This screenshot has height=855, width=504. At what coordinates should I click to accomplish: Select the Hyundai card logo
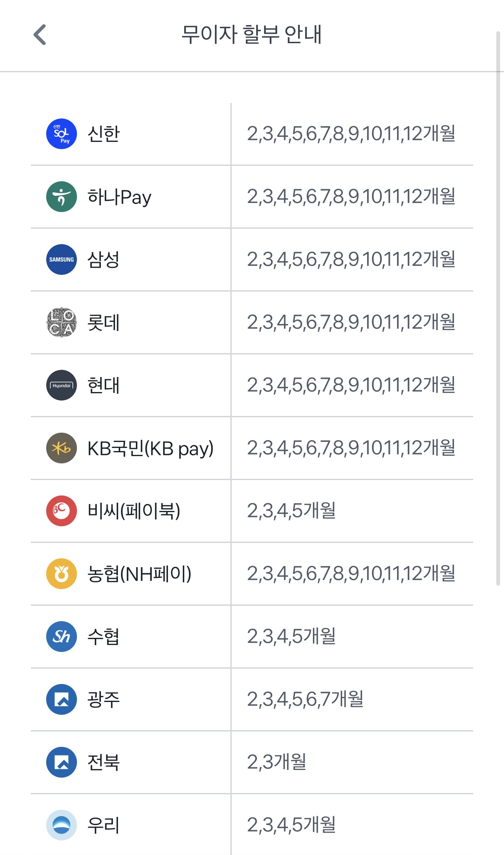click(62, 385)
